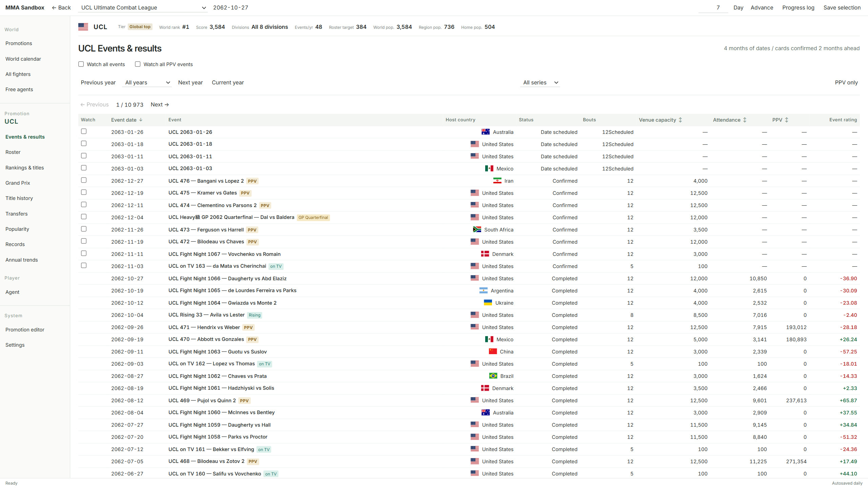
Task: Click the Rising badge on UCL Rising 33
Action: click(x=255, y=315)
